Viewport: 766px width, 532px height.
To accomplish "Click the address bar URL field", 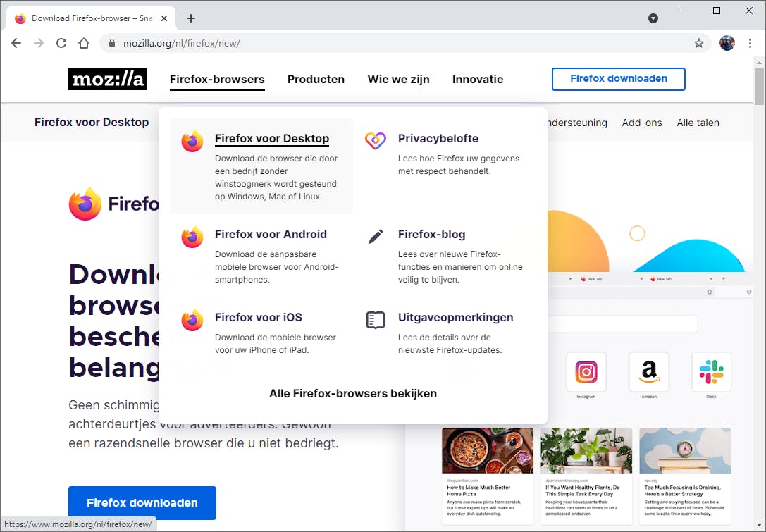I will pyautogui.click(x=404, y=43).
